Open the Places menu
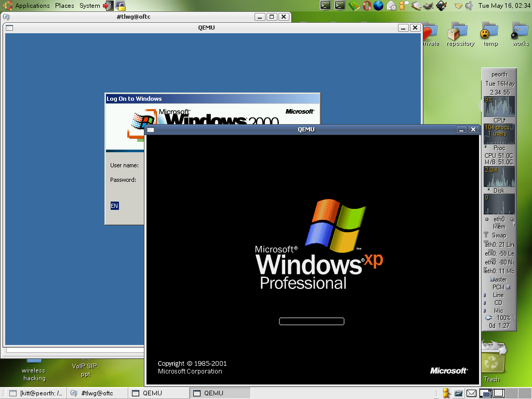 tap(64, 5)
